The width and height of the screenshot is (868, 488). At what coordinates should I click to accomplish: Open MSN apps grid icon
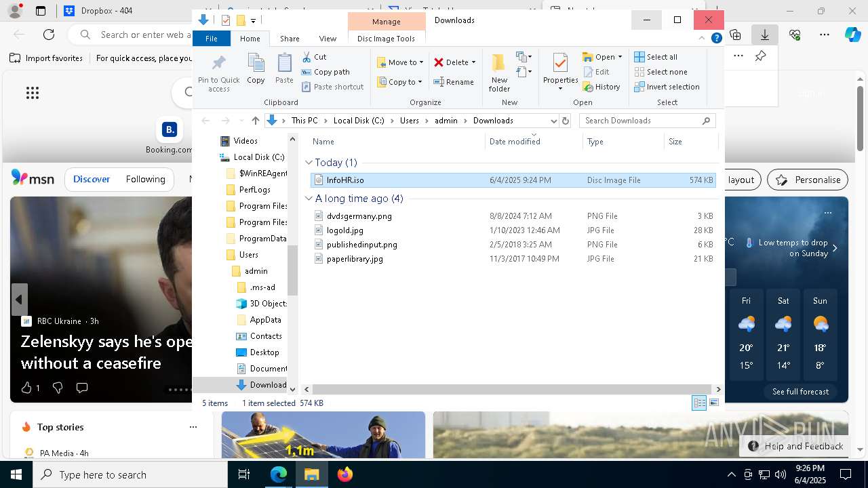(33, 94)
